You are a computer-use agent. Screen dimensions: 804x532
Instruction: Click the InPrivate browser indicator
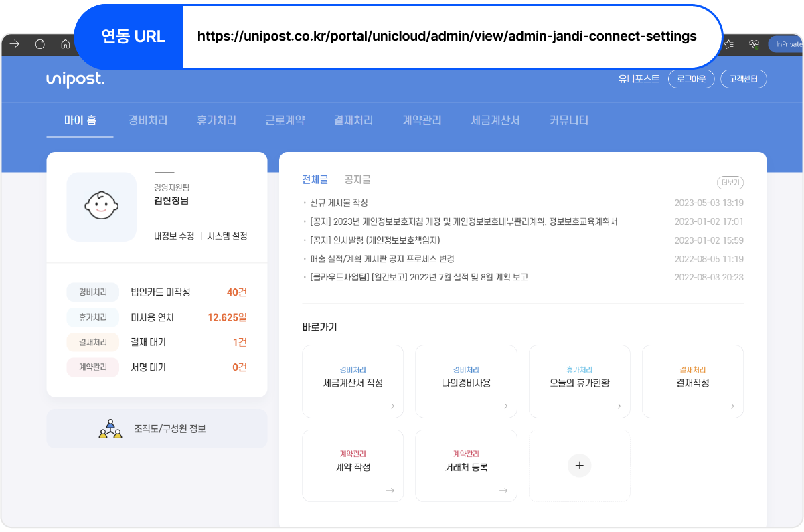click(x=785, y=45)
